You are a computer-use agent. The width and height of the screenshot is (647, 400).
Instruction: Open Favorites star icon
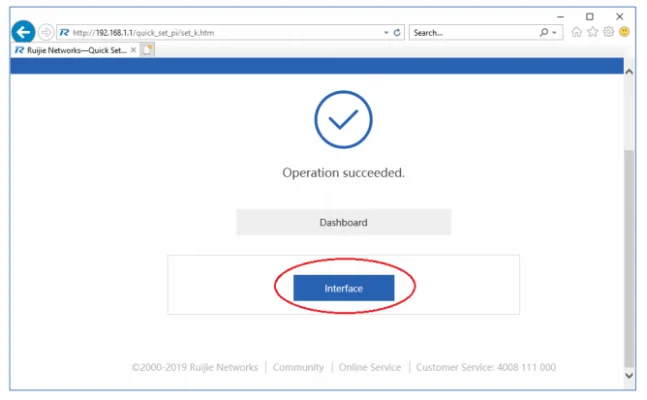pyautogui.click(x=593, y=32)
